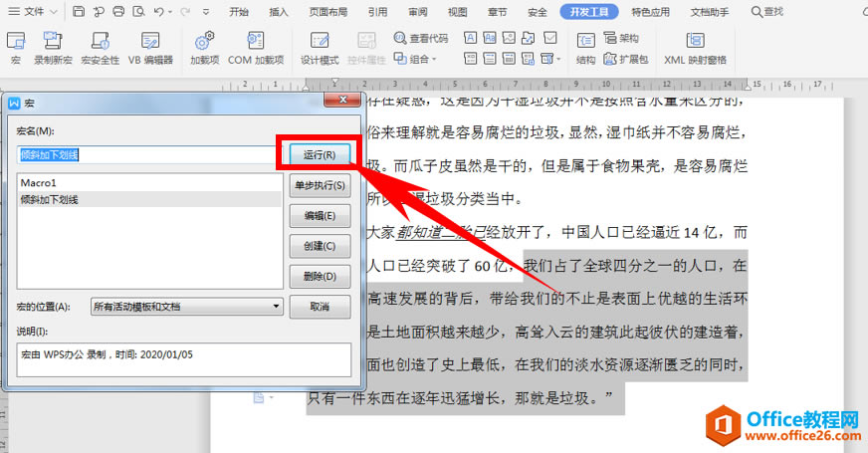Click the 删除(D) delete button
The width and height of the screenshot is (868, 453).
tap(320, 277)
